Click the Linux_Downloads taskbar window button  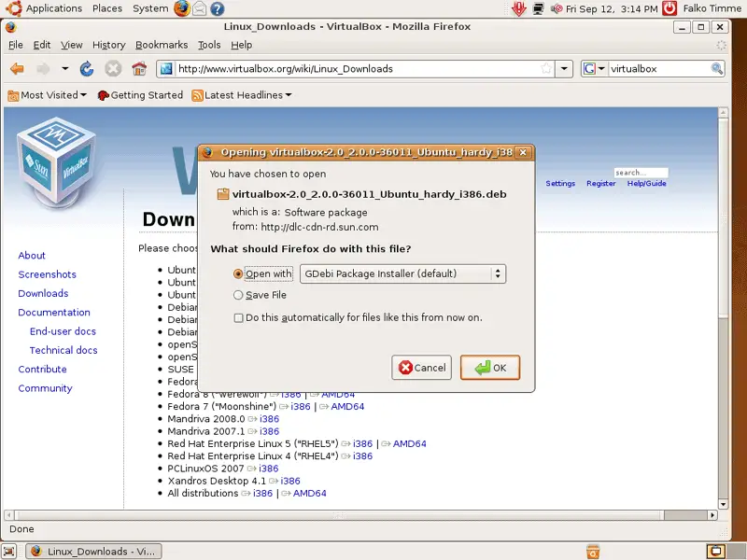93,552
